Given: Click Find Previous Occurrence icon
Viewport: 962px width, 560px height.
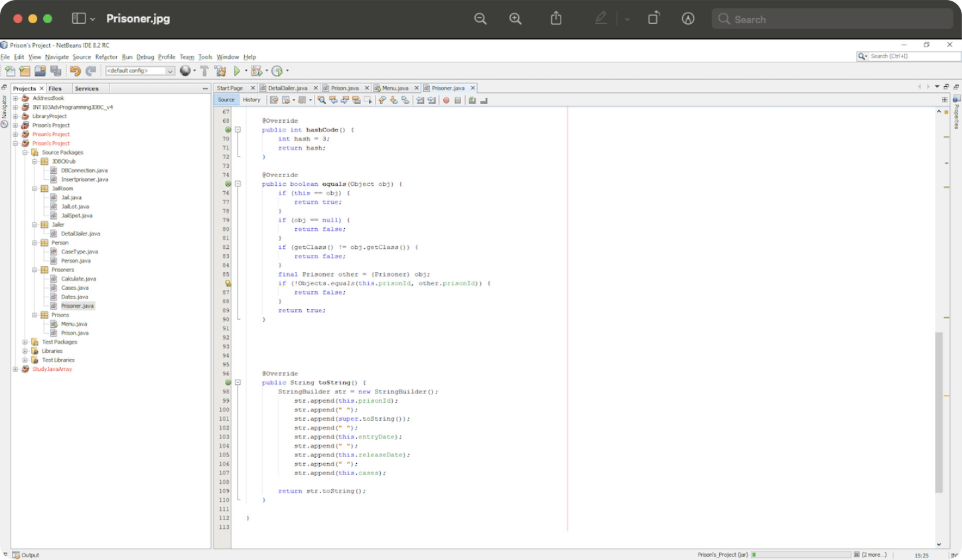Looking at the screenshot, I should point(333,100).
